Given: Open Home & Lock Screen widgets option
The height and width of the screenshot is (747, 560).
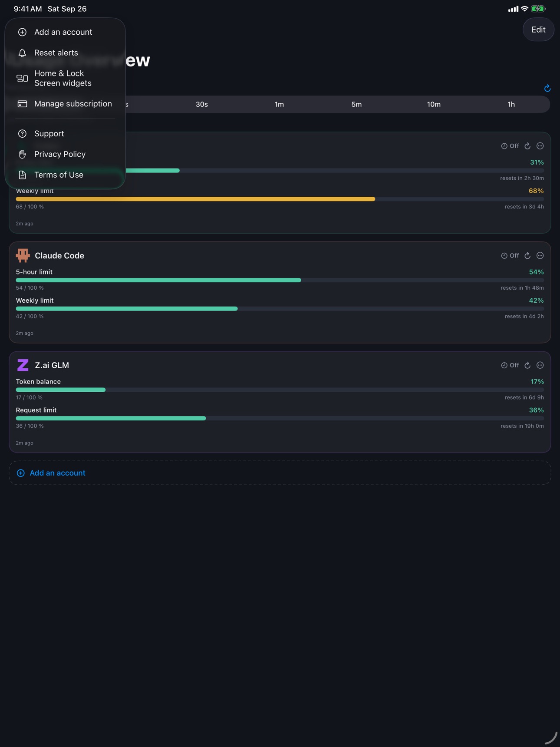Looking at the screenshot, I should coord(65,78).
